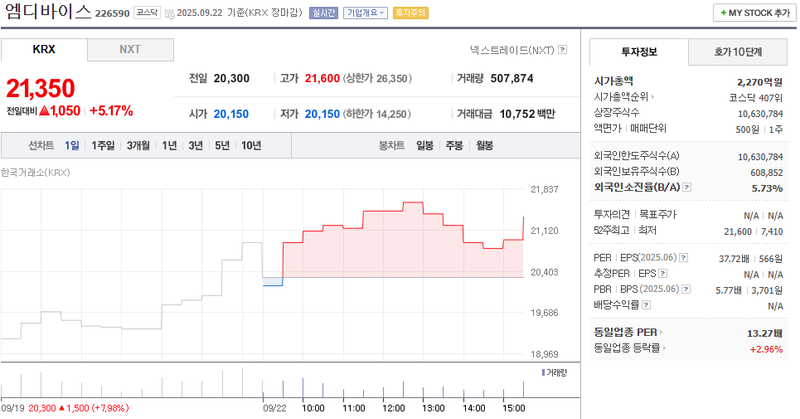The image size is (800, 419).
Task: Click the change rate +5.17%
Action: point(111,111)
